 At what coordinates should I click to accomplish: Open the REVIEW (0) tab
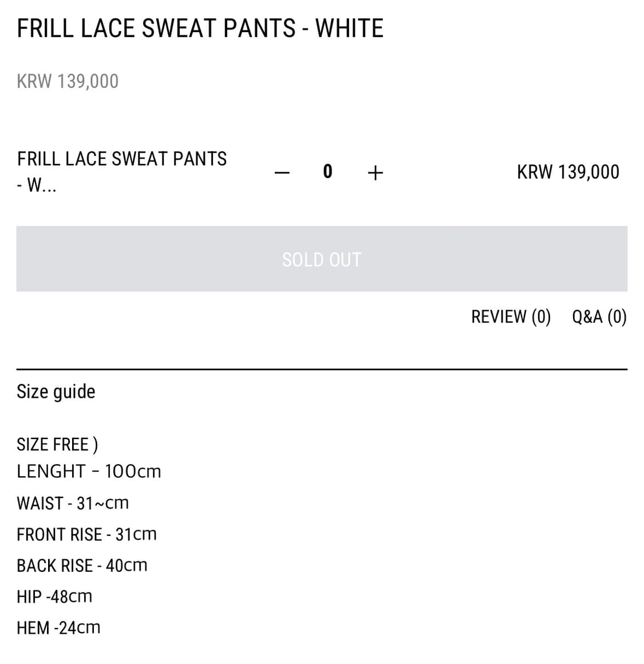tap(511, 317)
